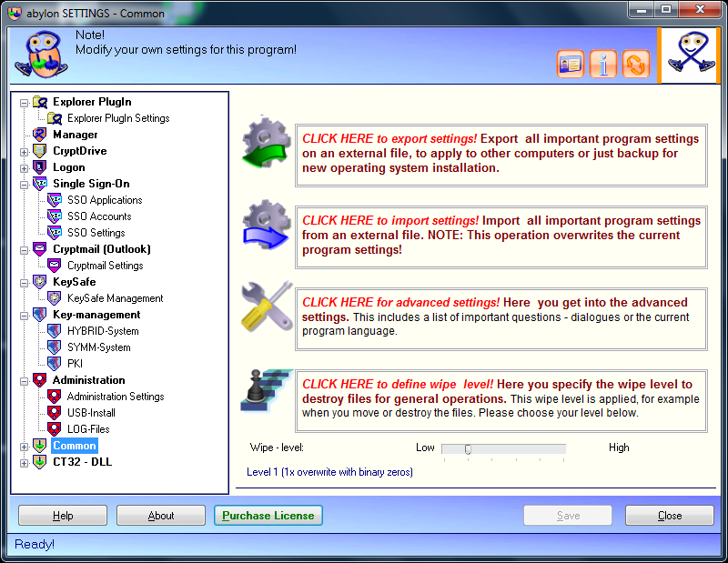728x563 pixels.
Task: Collapse the Administration tree node
Action: [x=25, y=381]
